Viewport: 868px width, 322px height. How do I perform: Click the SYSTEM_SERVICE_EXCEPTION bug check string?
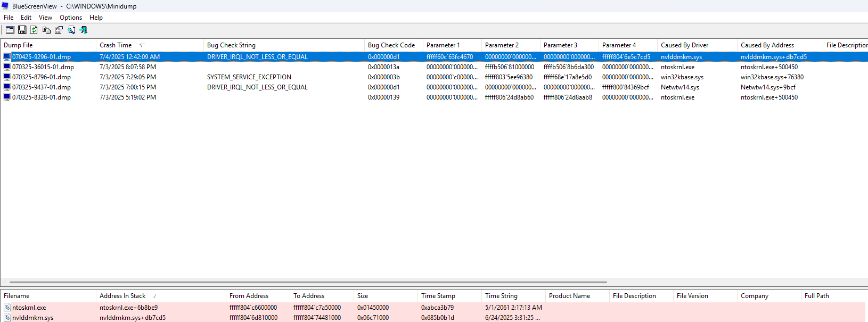249,77
